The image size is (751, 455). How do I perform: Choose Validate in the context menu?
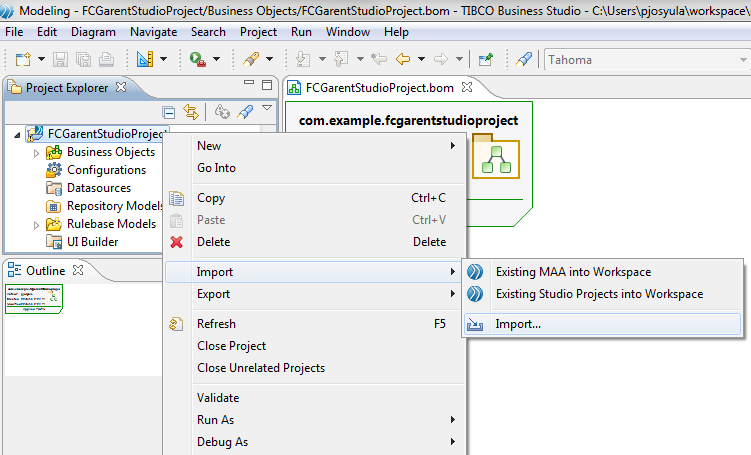coord(314,398)
